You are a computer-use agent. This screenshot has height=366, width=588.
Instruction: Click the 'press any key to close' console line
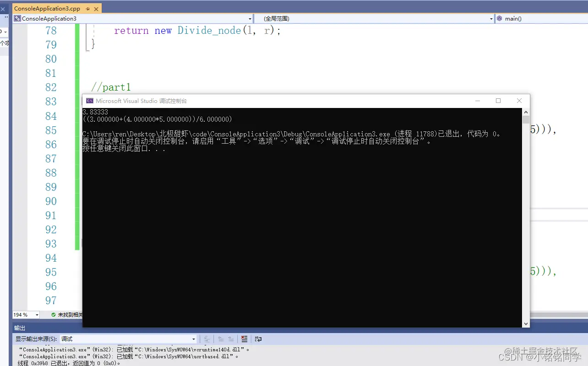124,149
